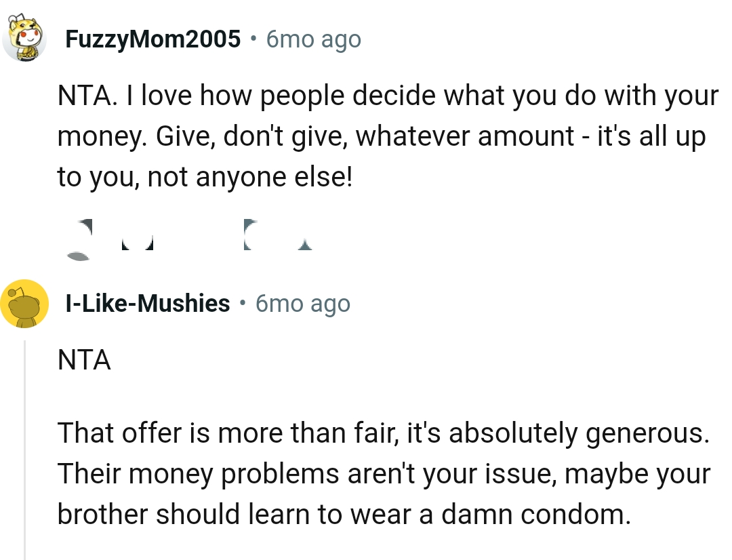Click FuzzyMom2005's '6mo ago' timestamp
This screenshot has height=560, width=732.
[313, 39]
